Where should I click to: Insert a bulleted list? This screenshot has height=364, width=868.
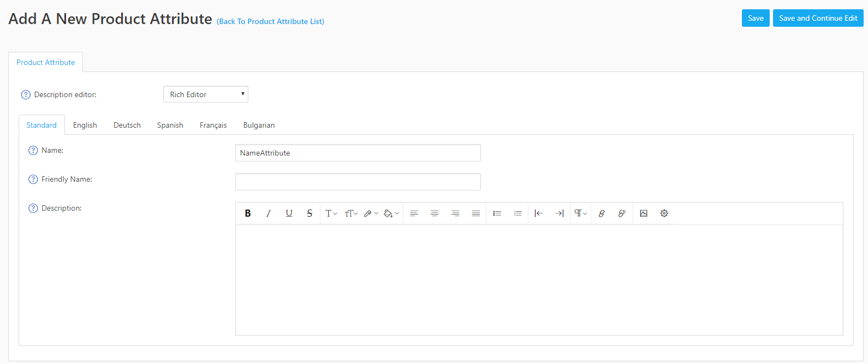[x=497, y=213]
